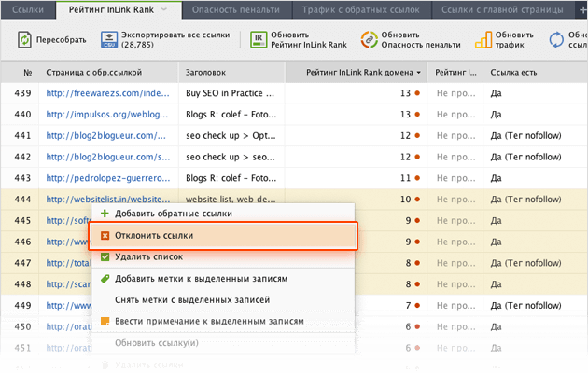The width and height of the screenshot is (588, 373).
Task: Open the blog2blogueur.com/s... link in row 442
Action: click(108, 157)
